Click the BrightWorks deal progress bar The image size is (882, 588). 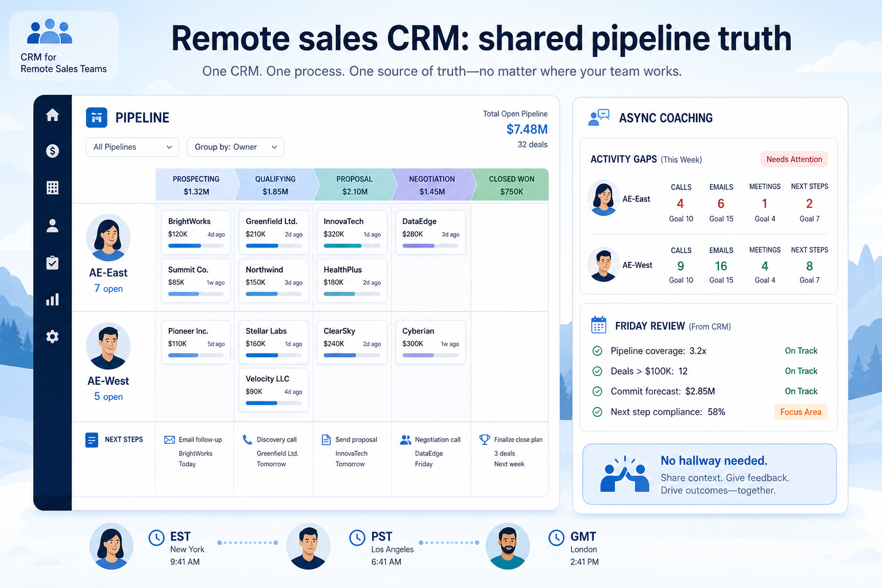(196, 246)
